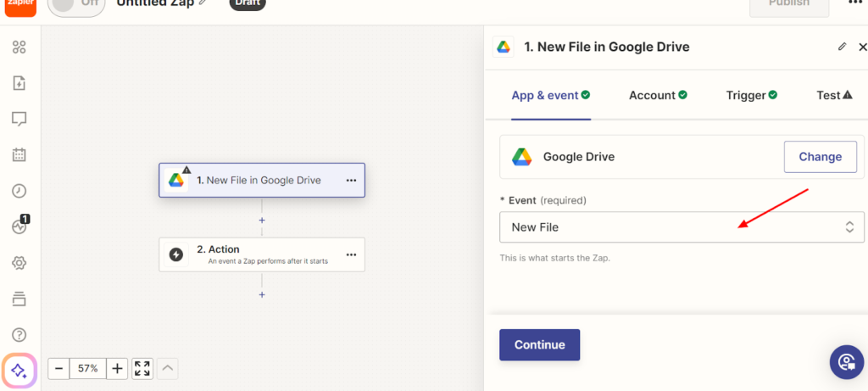Open options menu on Action step
Viewport: 868px width, 391px height.
(351, 254)
